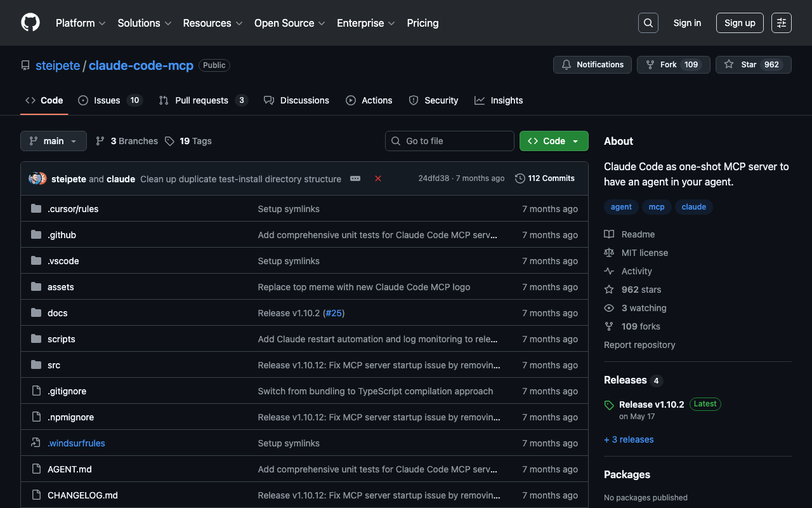Open the src folder
The height and width of the screenshot is (508, 812).
point(54,365)
